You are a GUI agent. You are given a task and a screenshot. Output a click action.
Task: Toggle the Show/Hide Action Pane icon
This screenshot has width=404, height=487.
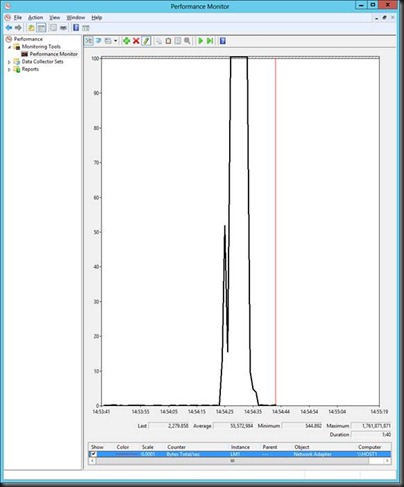point(86,28)
